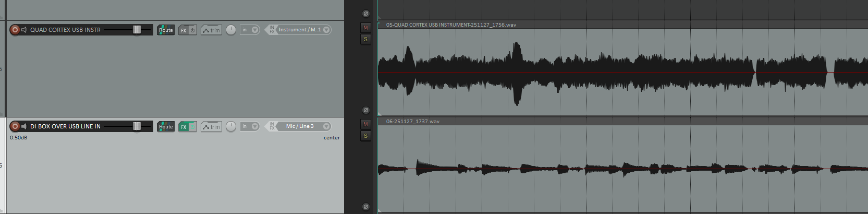Expand the Mic / Line 3 input selector
Screen dimensions: 868x214
coord(326,126)
